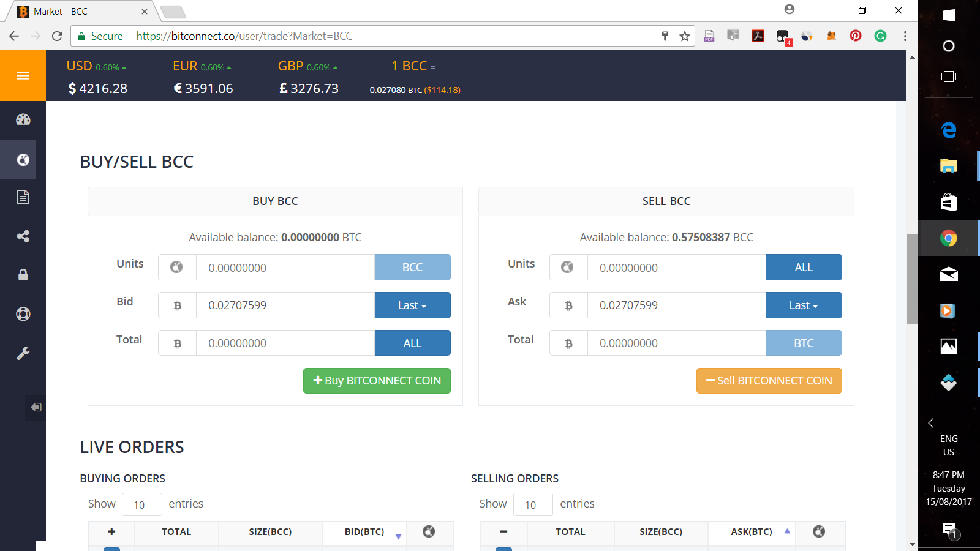The width and height of the screenshot is (980, 551).
Task: Open the highlighted coin icon in the sidebar
Action: click(x=23, y=159)
